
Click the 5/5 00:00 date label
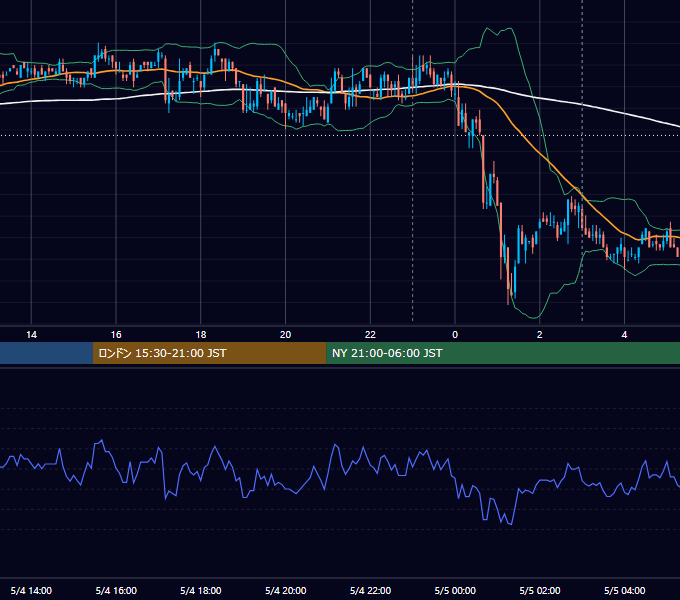tap(455, 590)
